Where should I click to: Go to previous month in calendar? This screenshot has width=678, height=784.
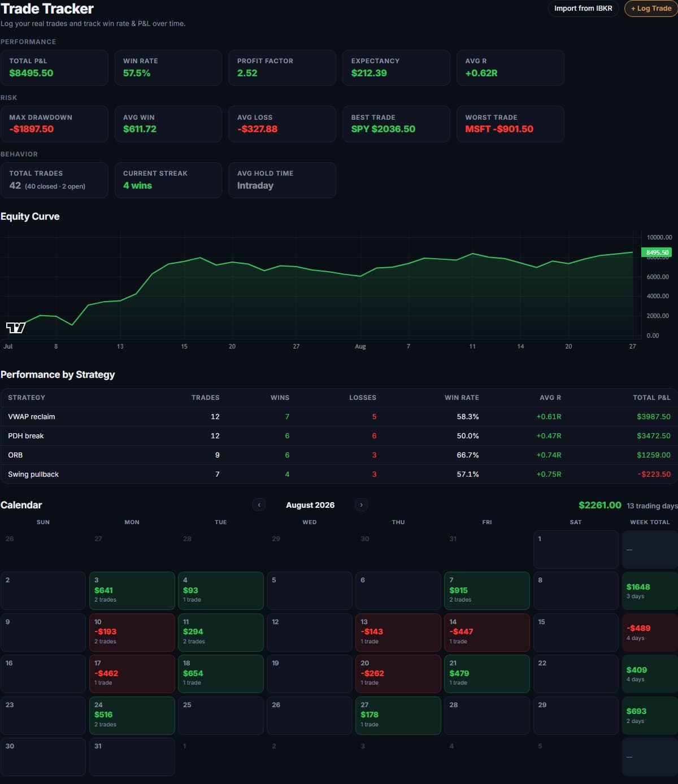pos(259,505)
